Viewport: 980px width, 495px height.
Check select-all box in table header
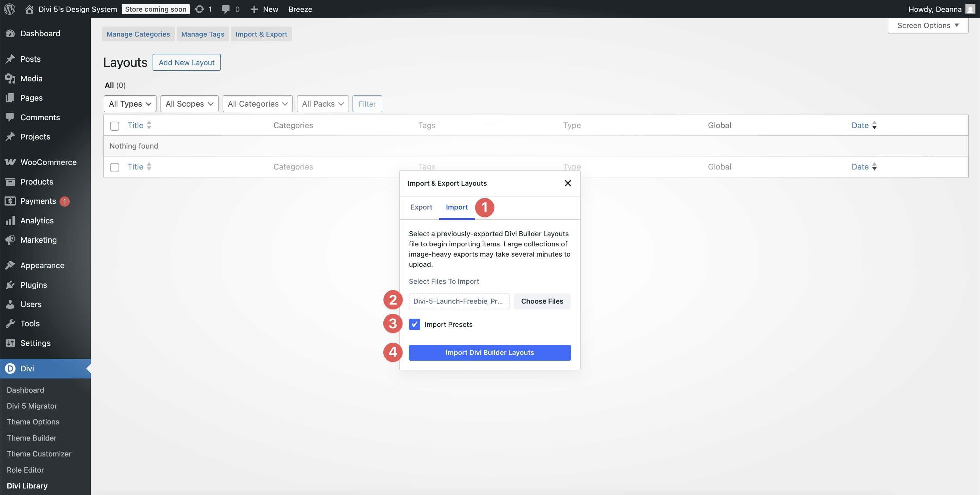(114, 126)
